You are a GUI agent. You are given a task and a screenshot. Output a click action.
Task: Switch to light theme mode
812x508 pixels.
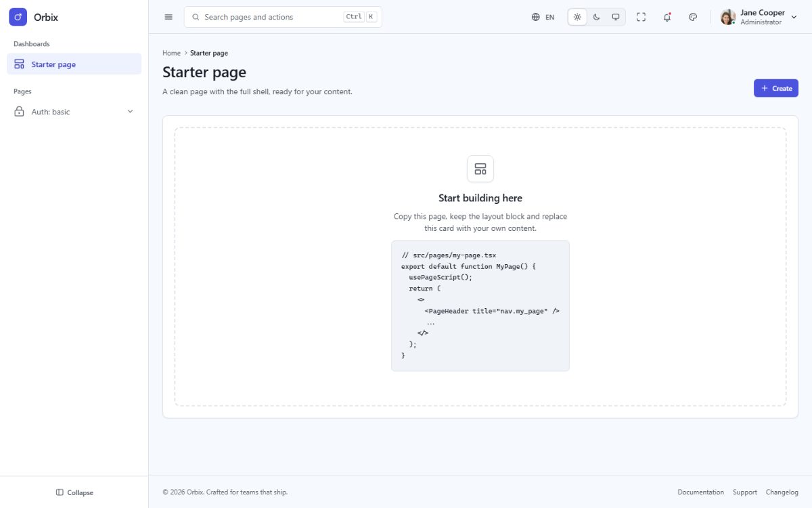(x=577, y=17)
